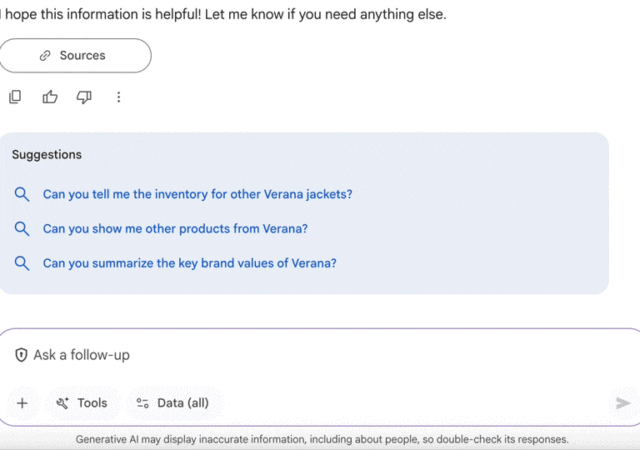Open the Data (all) selector

tap(173, 403)
